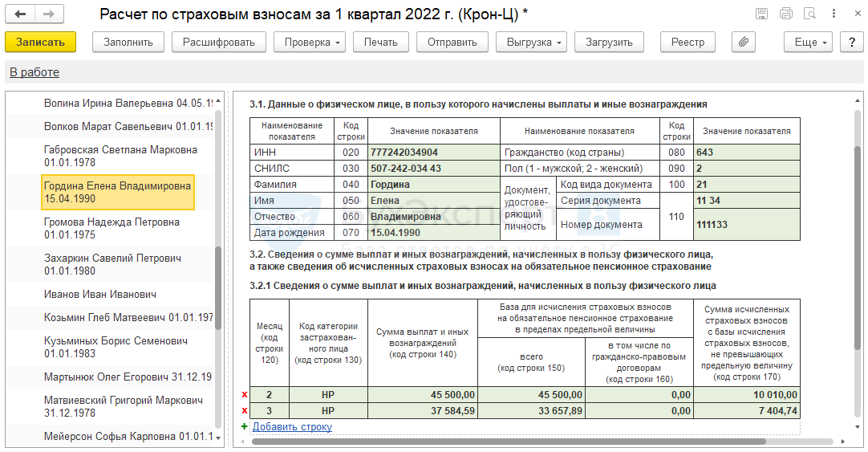Image resolution: width=868 pixels, height=452 pixels.
Task: Click the horizontal scrollbar left arrow
Action: (x=242, y=442)
